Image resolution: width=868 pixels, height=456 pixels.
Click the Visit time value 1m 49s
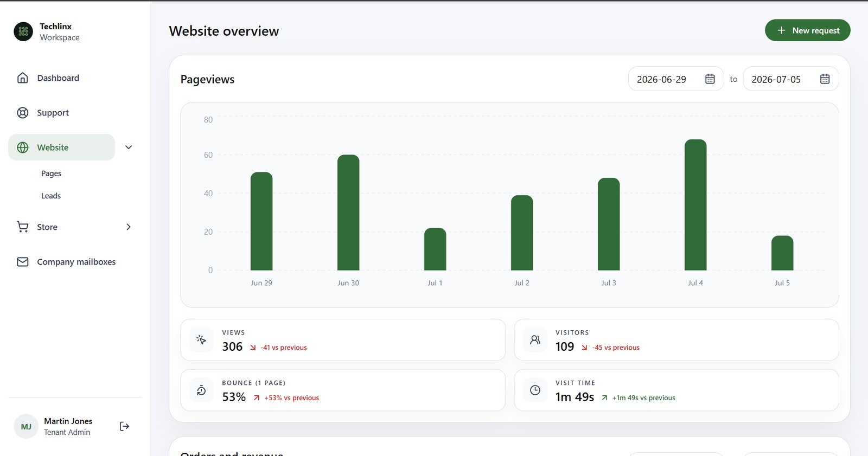(x=575, y=397)
